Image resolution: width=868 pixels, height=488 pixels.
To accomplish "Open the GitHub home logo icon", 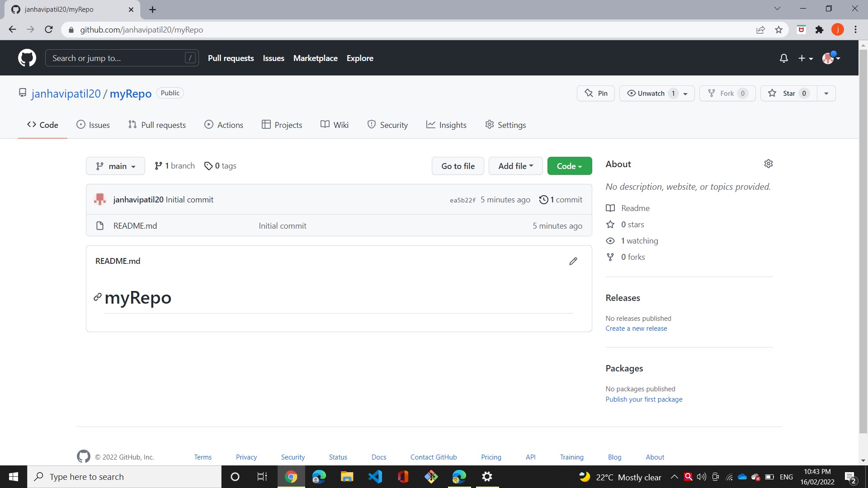I will click(27, 58).
